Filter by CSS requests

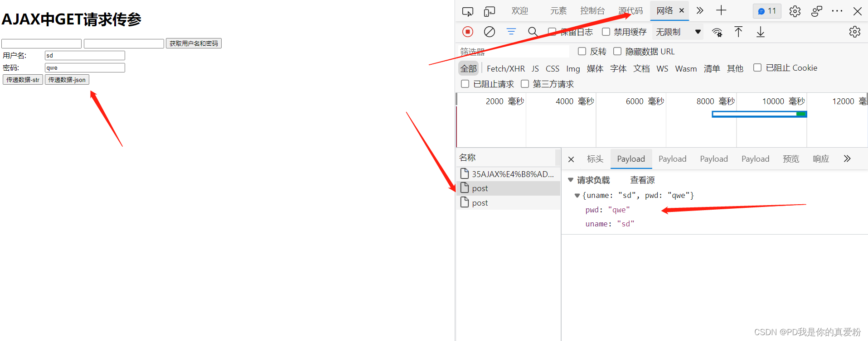553,68
